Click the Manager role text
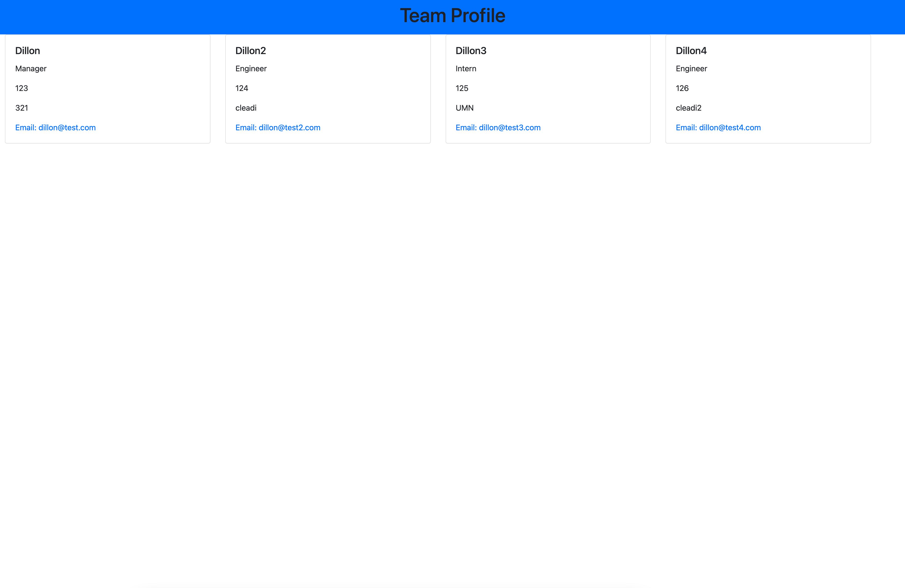The image size is (905, 588). (31, 69)
